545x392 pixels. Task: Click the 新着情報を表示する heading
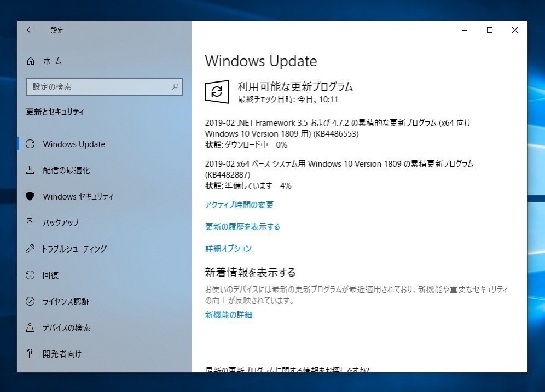coord(250,272)
